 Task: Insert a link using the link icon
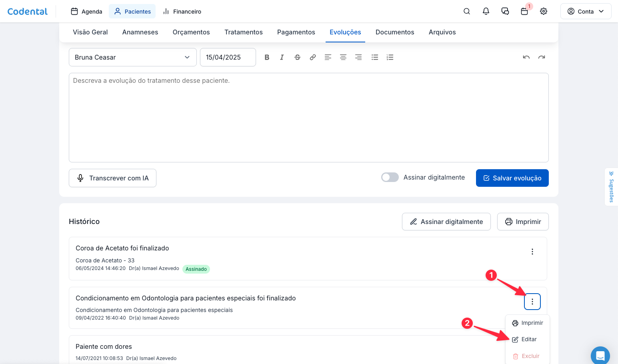[x=313, y=57]
